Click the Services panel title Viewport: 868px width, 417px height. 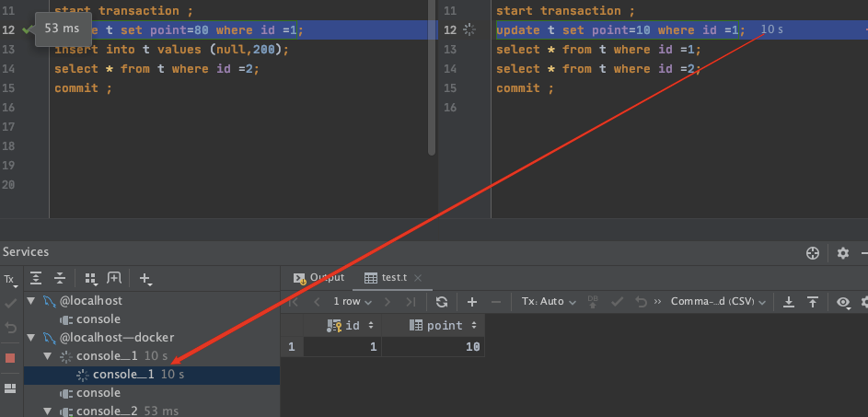click(x=26, y=252)
